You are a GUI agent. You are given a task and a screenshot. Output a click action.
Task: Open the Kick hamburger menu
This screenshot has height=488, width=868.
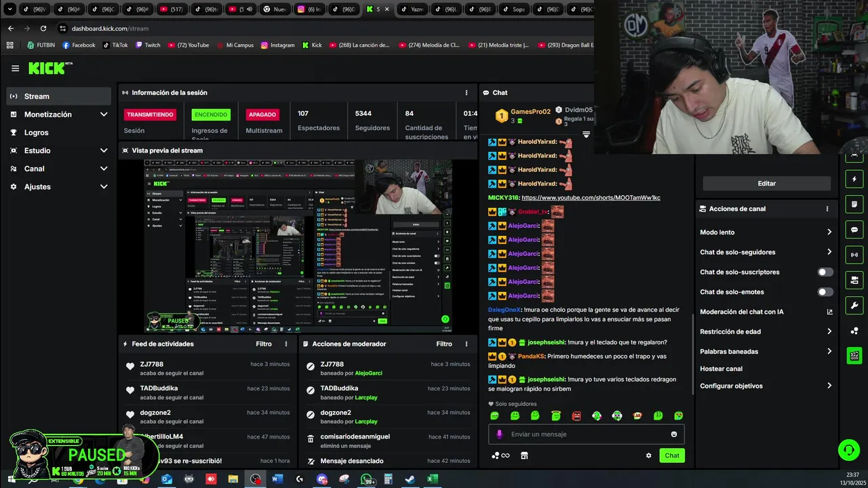(15, 68)
